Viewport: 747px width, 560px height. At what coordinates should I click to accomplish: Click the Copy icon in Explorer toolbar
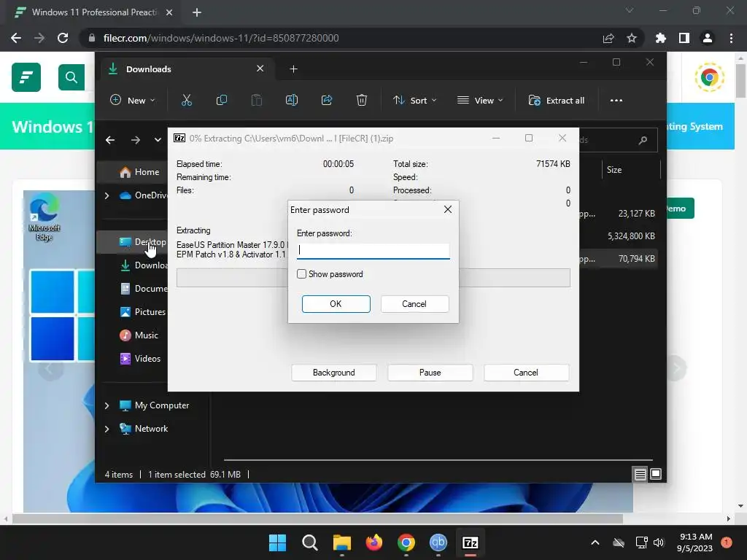222,100
